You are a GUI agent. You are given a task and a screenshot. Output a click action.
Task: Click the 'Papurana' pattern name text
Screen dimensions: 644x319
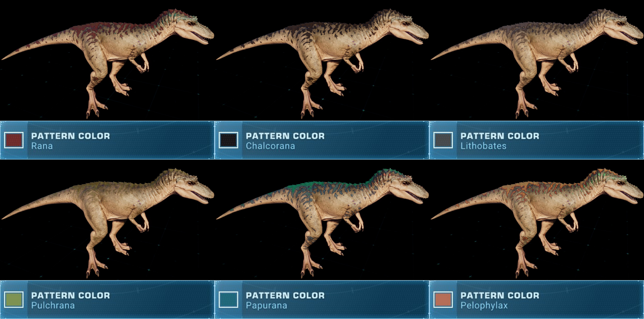(266, 306)
